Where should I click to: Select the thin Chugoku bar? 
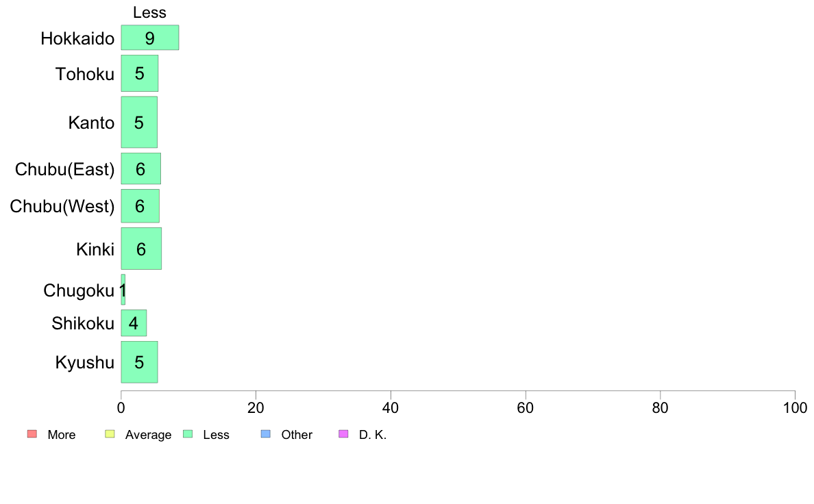[123, 290]
